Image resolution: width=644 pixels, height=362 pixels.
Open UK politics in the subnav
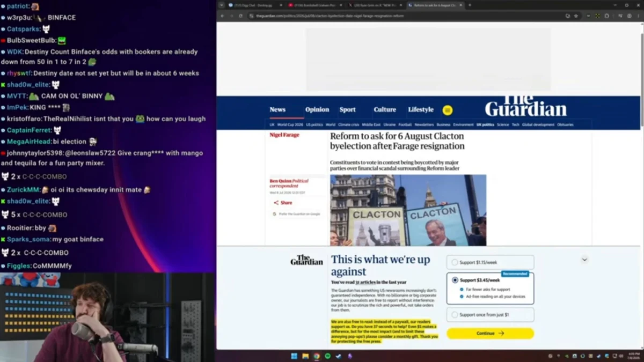pyautogui.click(x=485, y=124)
